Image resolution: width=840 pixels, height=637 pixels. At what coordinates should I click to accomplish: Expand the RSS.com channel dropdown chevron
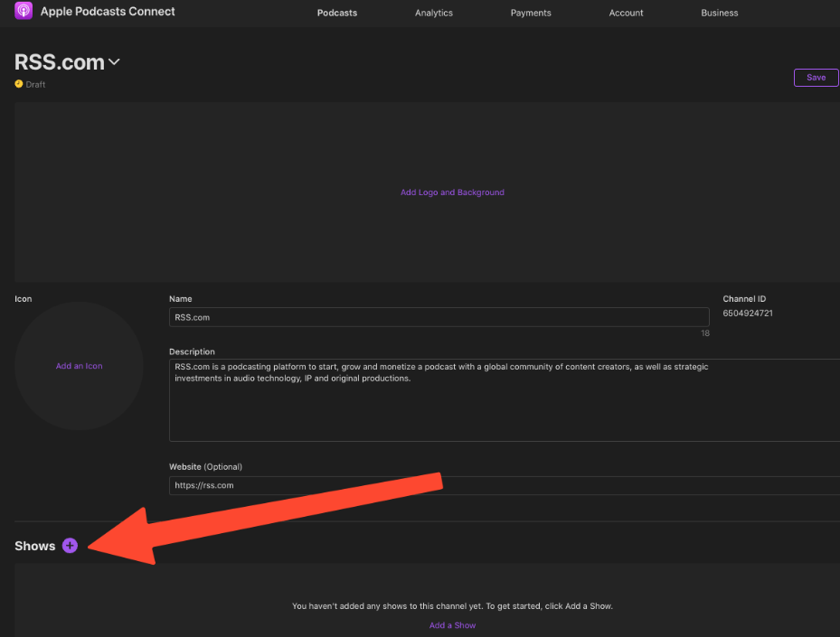tap(114, 62)
